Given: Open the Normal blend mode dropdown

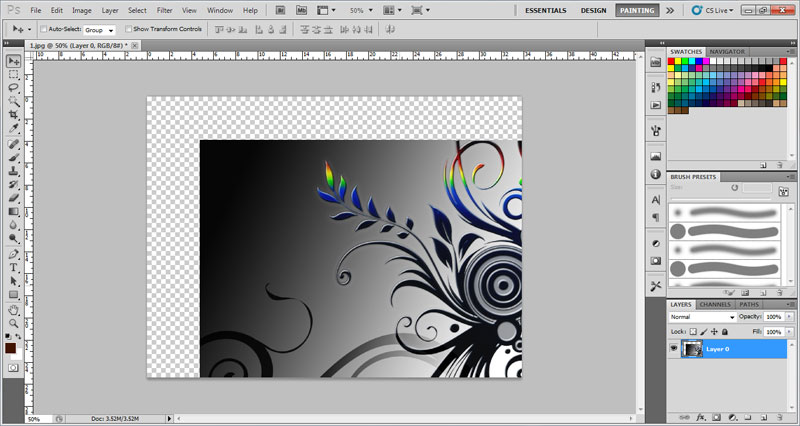Looking at the screenshot, I should [702, 317].
